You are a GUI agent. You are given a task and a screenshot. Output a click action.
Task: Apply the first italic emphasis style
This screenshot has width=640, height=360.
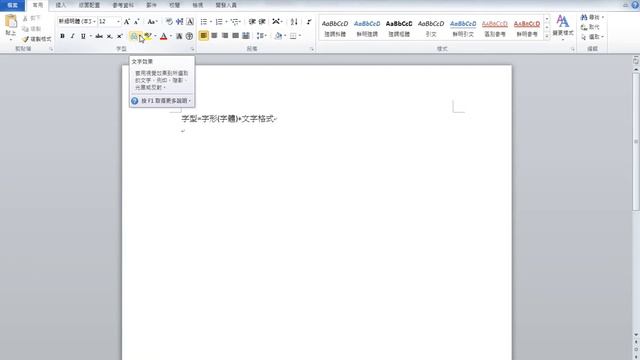pyautogui.click(x=335, y=28)
